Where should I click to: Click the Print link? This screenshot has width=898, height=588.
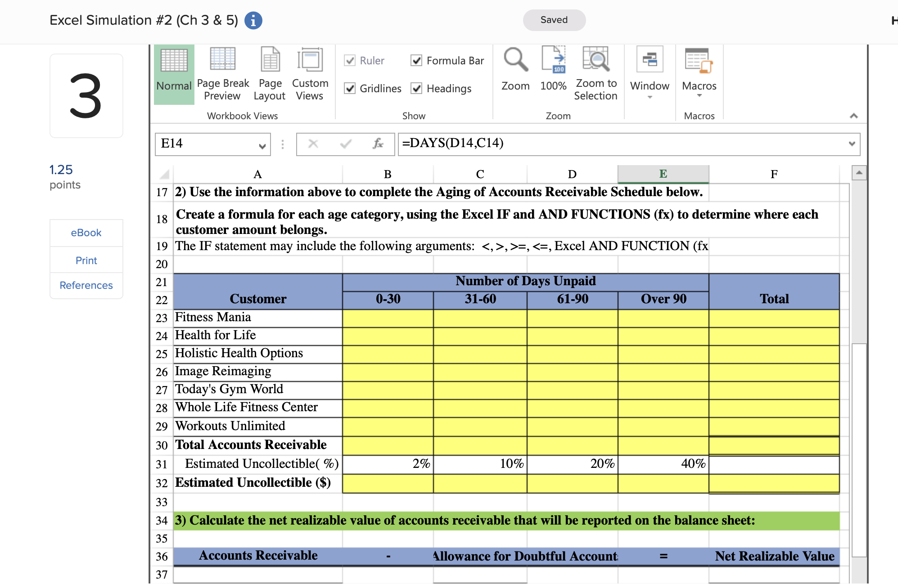pyautogui.click(x=86, y=260)
